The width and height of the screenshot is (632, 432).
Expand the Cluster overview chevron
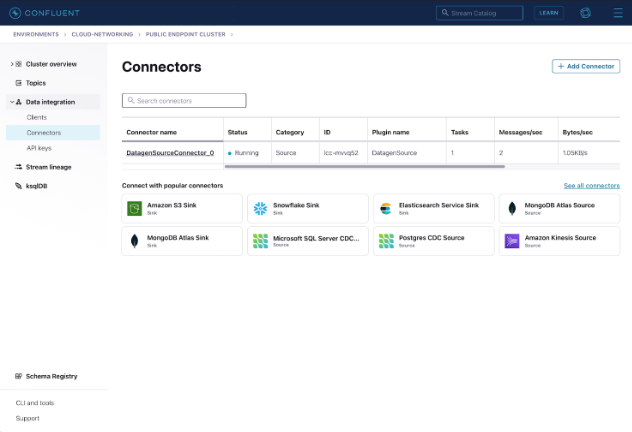12,64
